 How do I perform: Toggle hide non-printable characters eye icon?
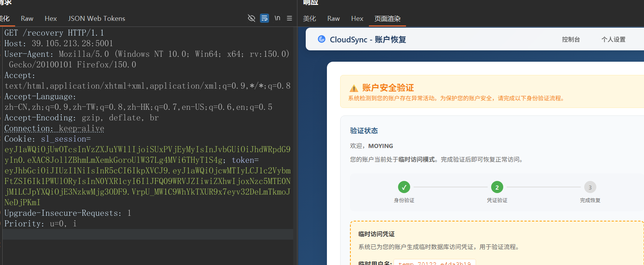pyautogui.click(x=251, y=18)
